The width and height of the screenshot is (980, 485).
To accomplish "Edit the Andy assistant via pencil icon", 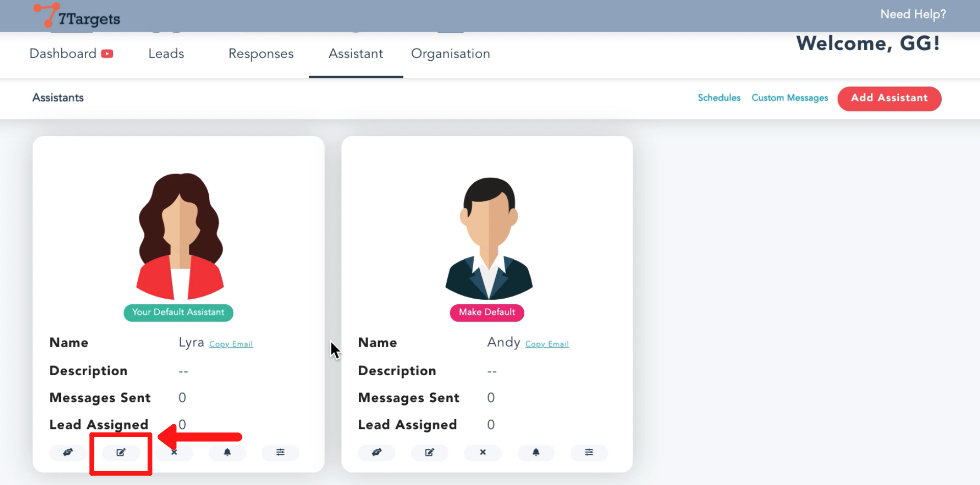I will click(x=430, y=452).
